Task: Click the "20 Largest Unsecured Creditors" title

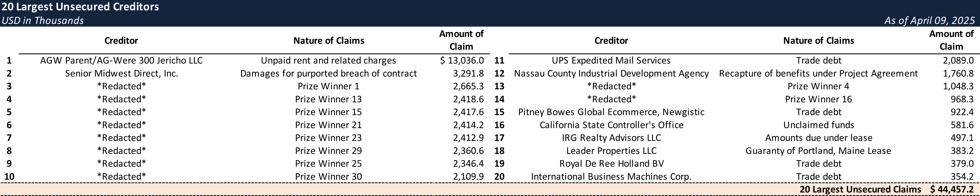Action: pos(80,7)
